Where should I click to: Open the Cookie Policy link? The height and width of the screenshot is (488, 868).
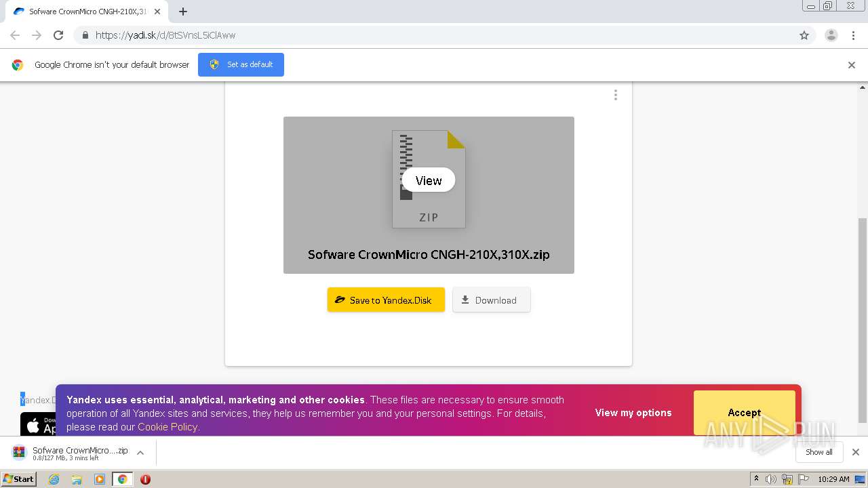coord(167,427)
